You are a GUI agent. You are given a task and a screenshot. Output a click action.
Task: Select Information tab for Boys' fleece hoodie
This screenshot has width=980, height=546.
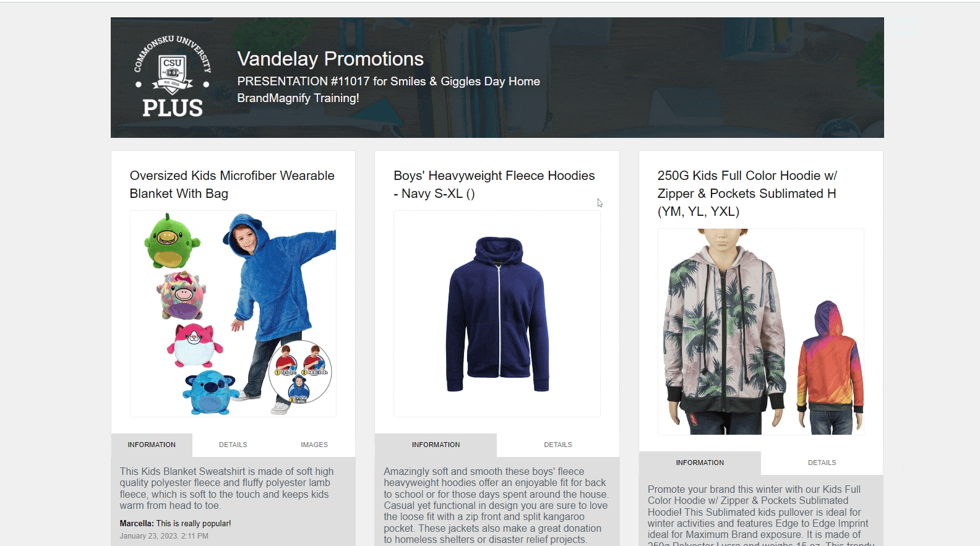tap(436, 445)
